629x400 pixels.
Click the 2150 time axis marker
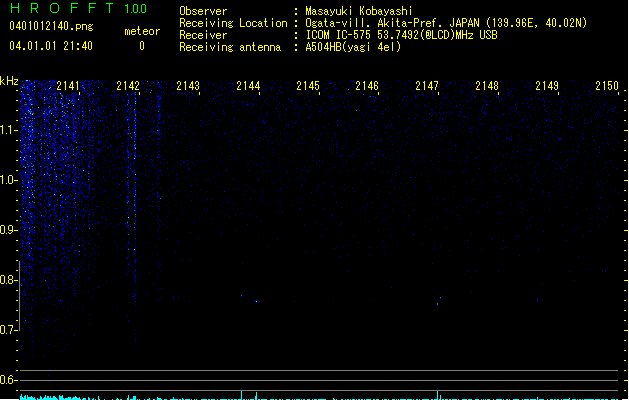pos(607,86)
